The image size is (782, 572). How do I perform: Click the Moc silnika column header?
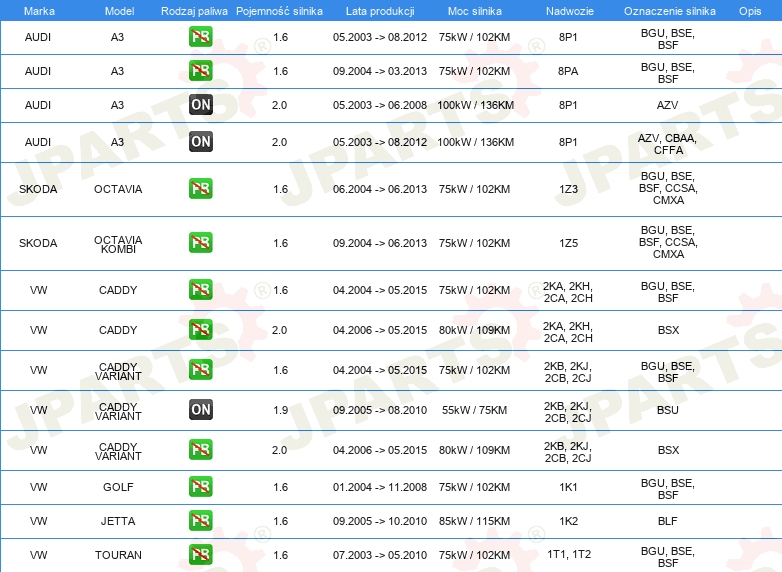[x=475, y=11]
